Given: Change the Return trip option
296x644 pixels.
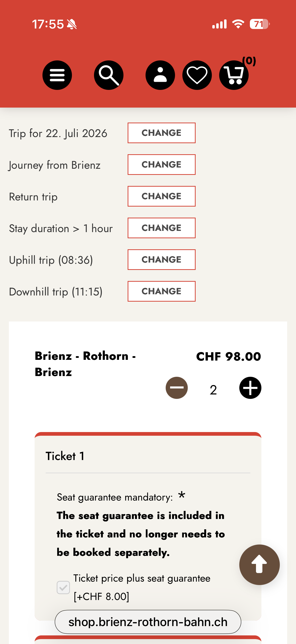Looking at the screenshot, I should (x=161, y=196).
